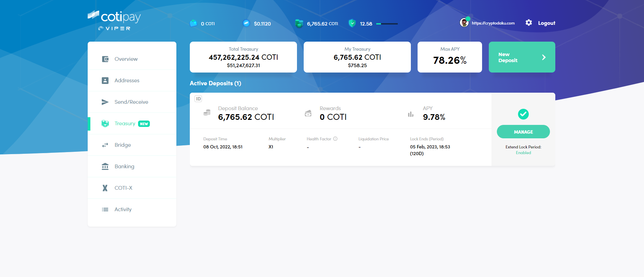Click the header '6,765.62 COTI' balance
The image size is (644, 277).
tap(323, 24)
